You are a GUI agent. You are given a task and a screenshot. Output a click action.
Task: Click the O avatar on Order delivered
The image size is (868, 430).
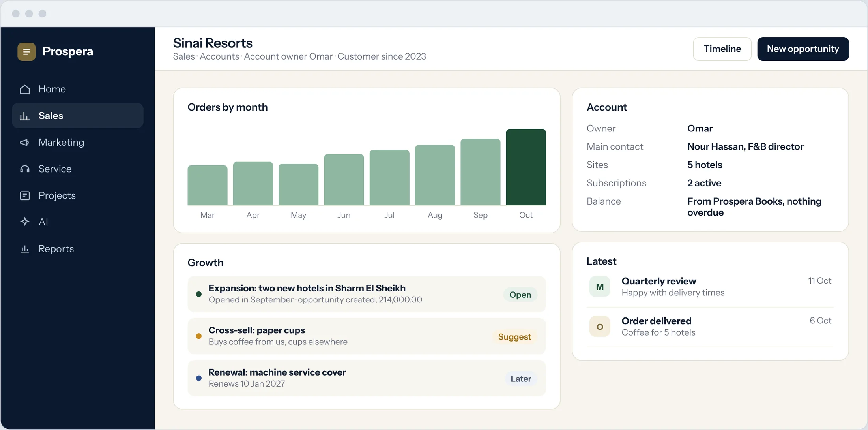click(x=600, y=327)
